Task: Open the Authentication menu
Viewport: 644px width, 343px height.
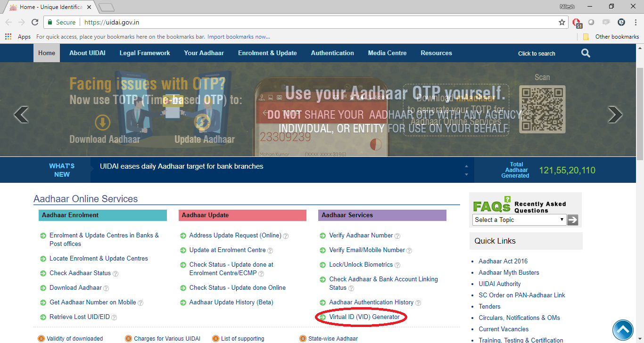Action: tap(332, 53)
